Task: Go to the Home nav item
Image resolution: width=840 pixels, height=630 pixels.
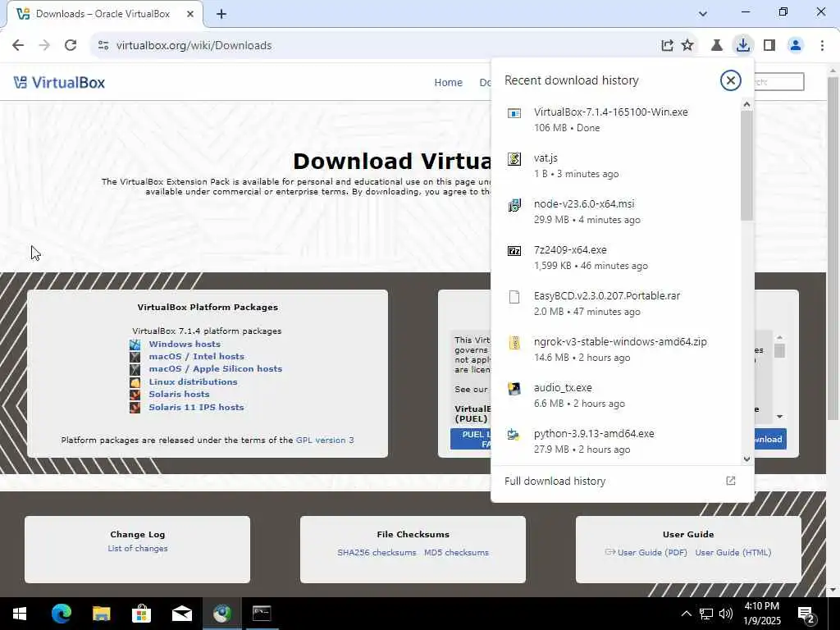Action: pyautogui.click(x=449, y=83)
